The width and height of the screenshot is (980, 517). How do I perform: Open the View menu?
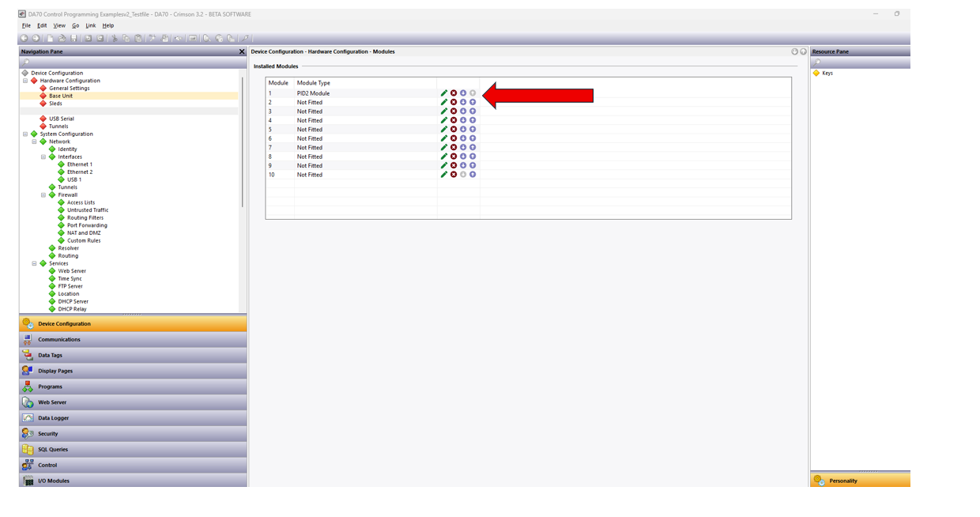pyautogui.click(x=59, y=25)
